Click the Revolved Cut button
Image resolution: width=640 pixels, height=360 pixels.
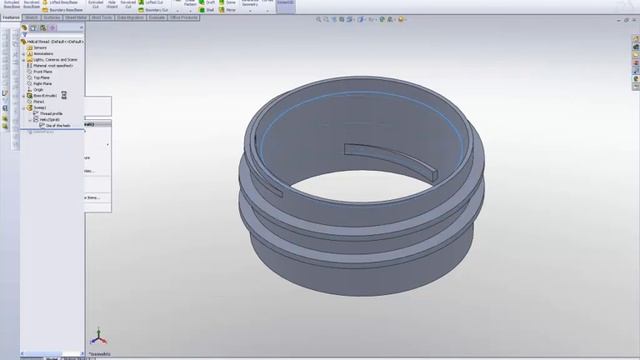point(128,4)
